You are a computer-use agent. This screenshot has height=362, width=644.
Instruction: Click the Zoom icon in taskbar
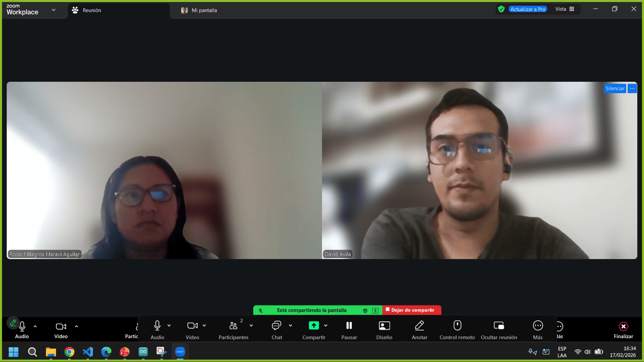click(x=180, y=352)
